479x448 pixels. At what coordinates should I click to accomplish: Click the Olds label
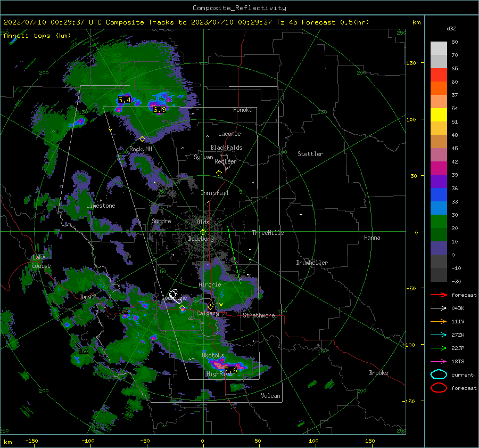point(203,222)
